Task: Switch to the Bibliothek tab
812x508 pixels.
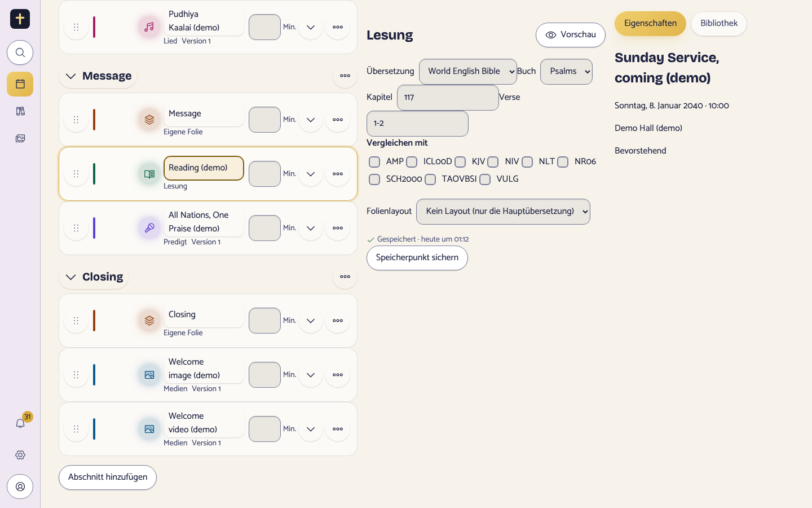Action: [x=719, y=24]
